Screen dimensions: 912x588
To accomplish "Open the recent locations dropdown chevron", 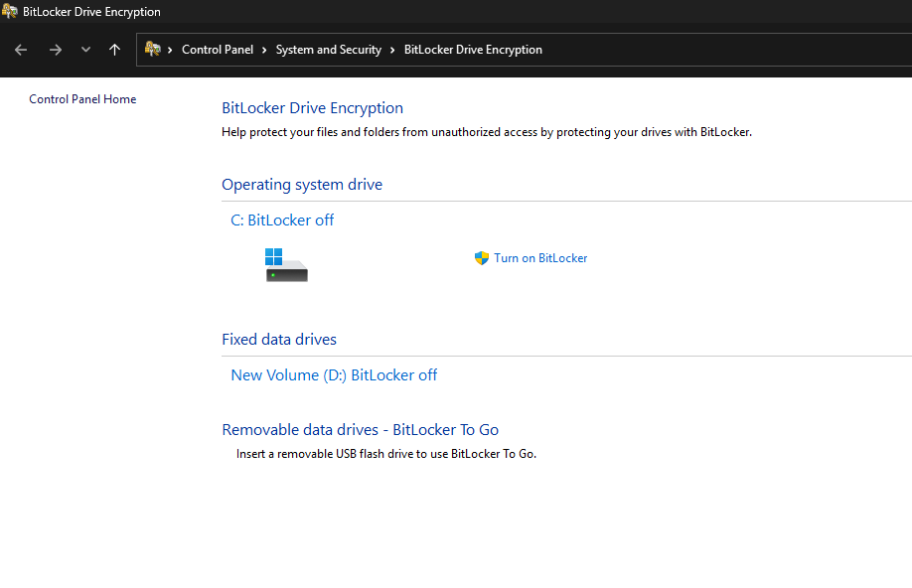I will coord(84,49).
